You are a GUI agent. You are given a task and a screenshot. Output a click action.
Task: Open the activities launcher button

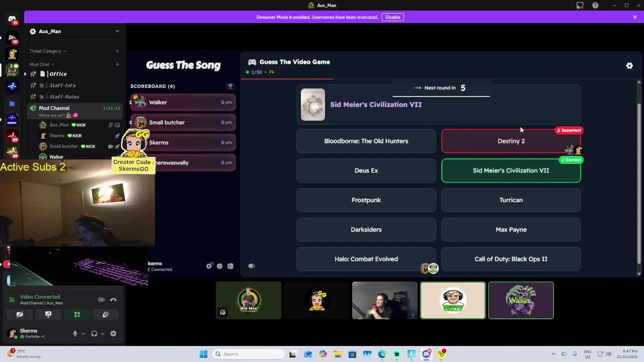(x=77, y=314)
